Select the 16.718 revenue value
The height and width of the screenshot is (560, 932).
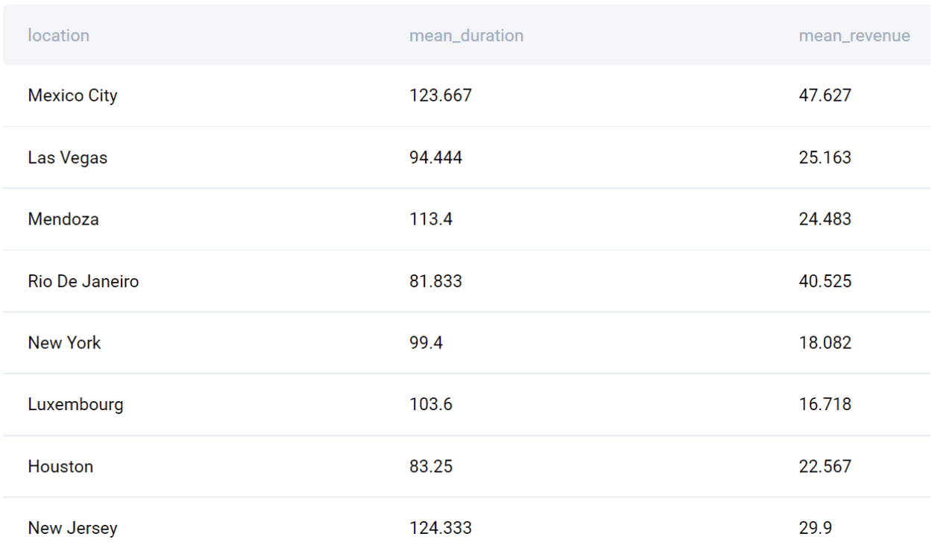coord(825,405)
